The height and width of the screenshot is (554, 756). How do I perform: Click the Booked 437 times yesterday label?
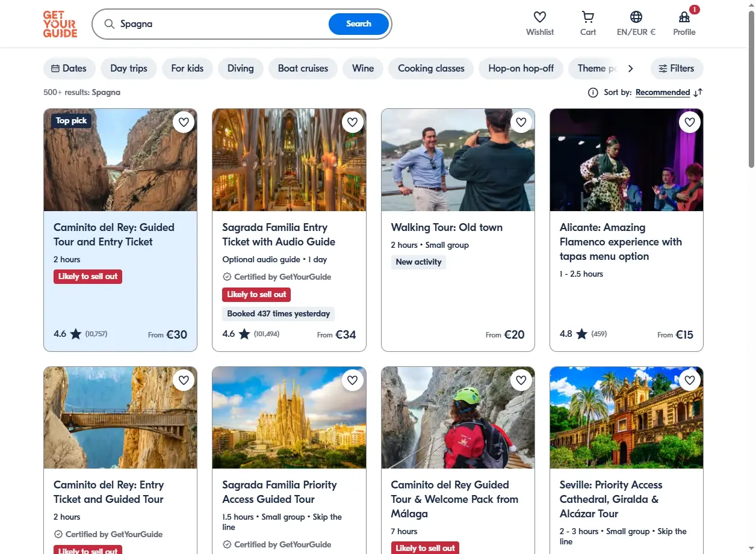click(278, 313)
